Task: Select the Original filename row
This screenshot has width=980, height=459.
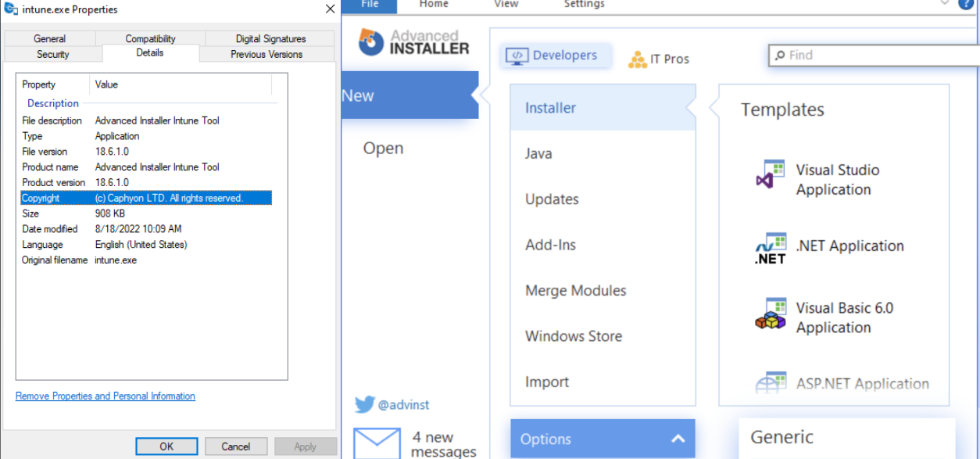Action: point(146,260)
